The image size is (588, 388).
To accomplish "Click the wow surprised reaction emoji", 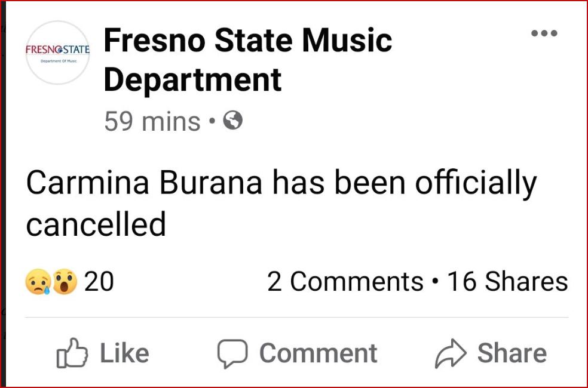I will tap(65, 282).
